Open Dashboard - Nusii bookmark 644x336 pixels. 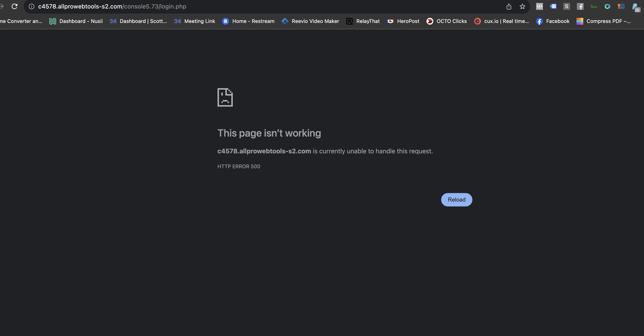[76, 21]
